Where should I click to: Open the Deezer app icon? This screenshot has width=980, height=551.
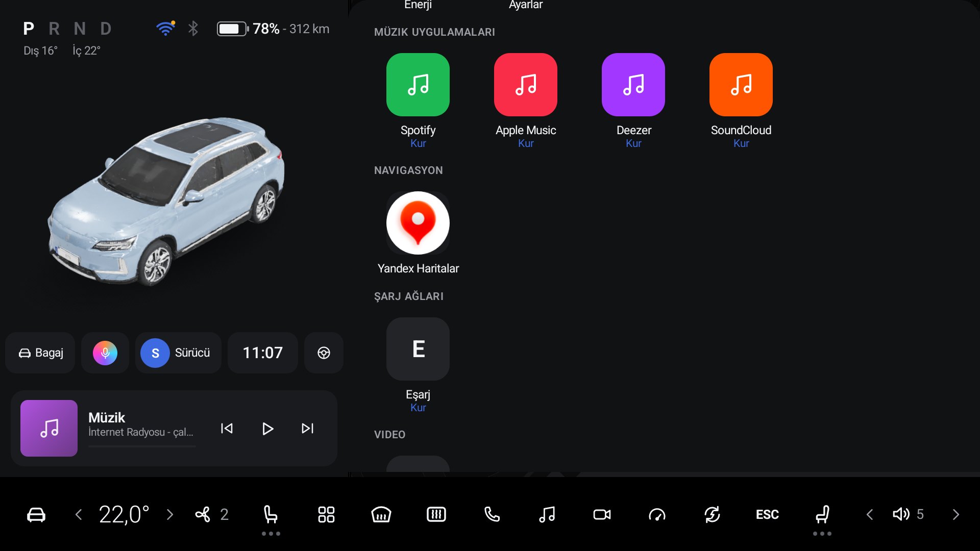point(633,85)
